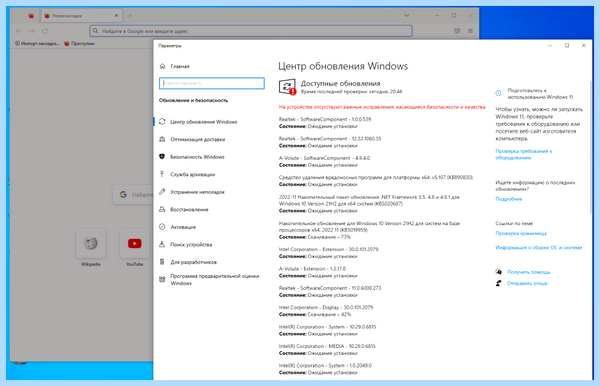Expand Firefox list all tabs chevron
Screen dimensions: 600x386
(407, 16)
